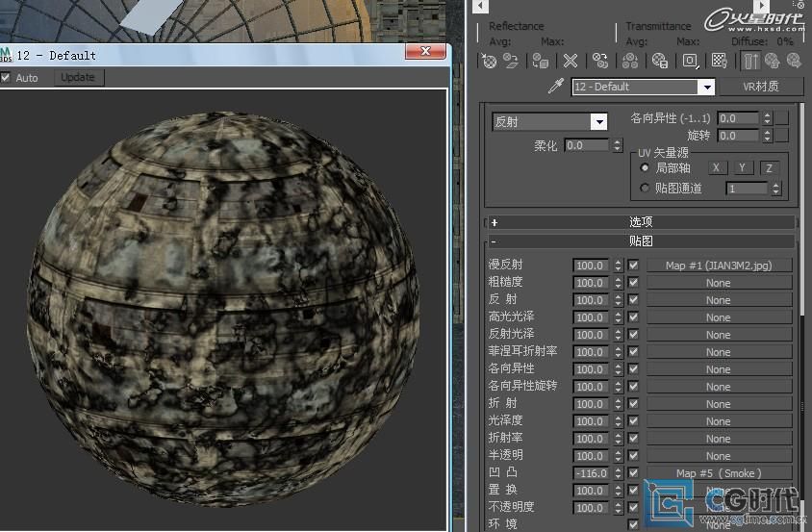This screenshot has width=812, height=532.
Task: Click the Make Unique icon
Action: (630, 61)
